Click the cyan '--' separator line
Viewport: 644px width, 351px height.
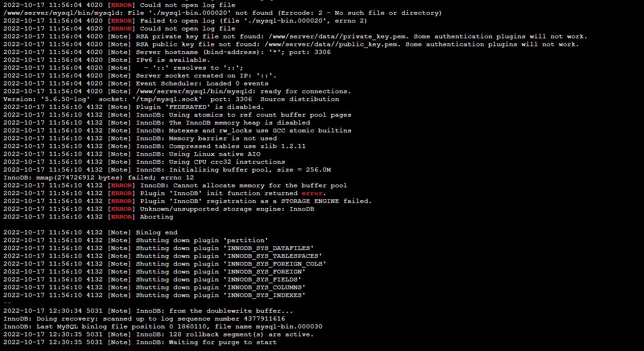click(7, 303)
